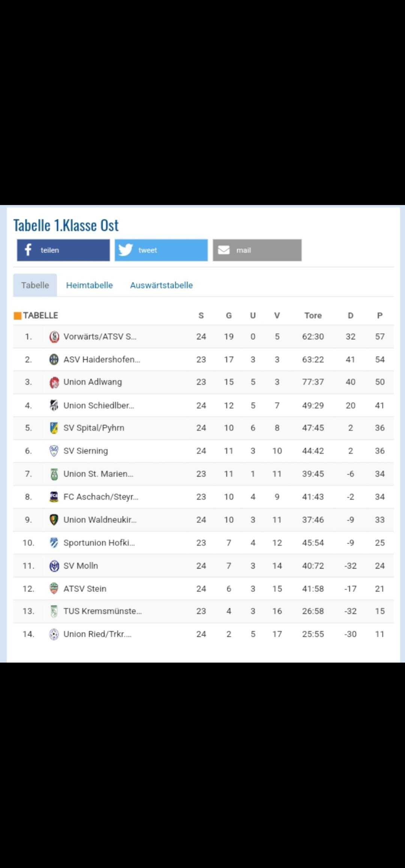Image resolution: width=405 pixels, height=868 pixels.
Task: Click the Union Ried/Trkr. club crest icon
Action: point(54,634)
